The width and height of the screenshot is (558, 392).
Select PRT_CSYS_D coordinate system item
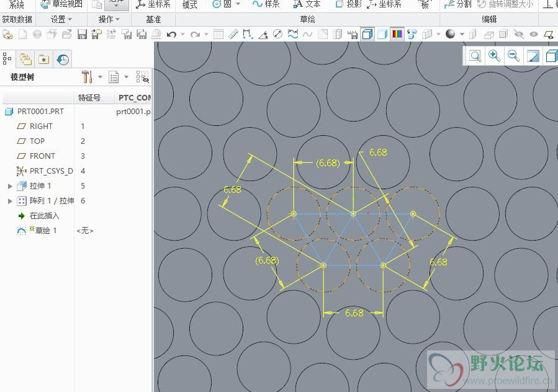52,171
